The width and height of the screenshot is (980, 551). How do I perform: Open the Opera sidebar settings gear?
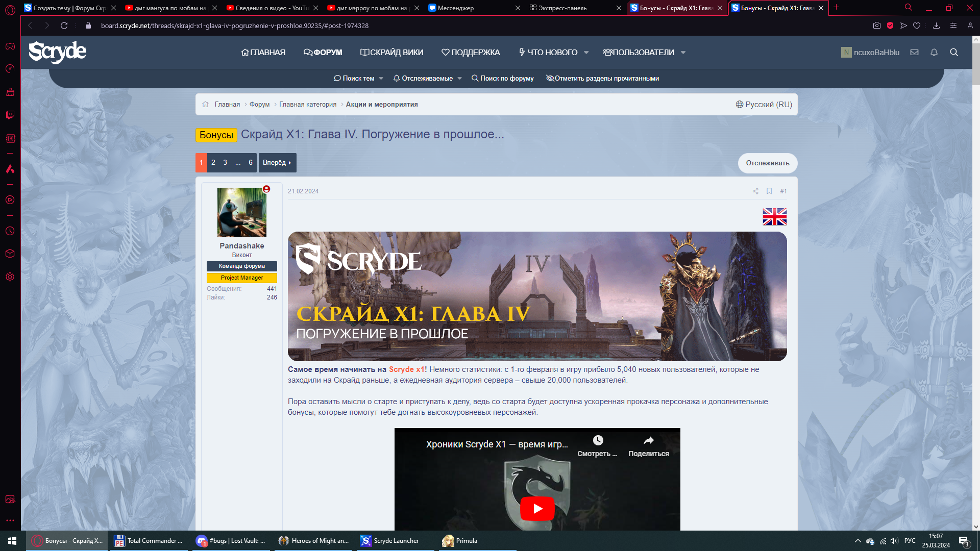coord(10,277)
